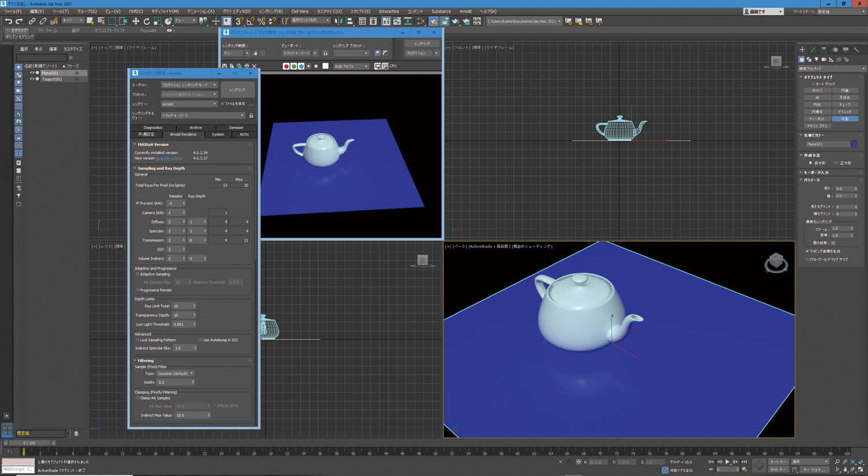
Task: Switch to the Denoiser tab
Action: (236, 127)
